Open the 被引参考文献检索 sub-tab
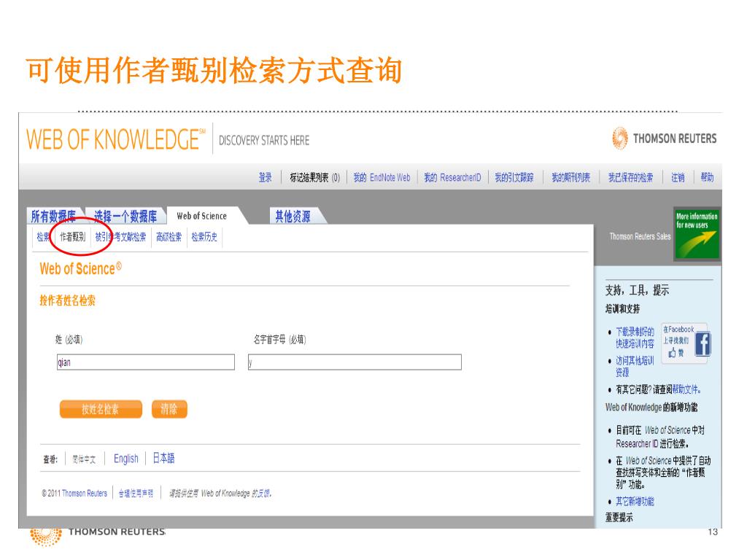747x560 pixels. tap(120, 237)
